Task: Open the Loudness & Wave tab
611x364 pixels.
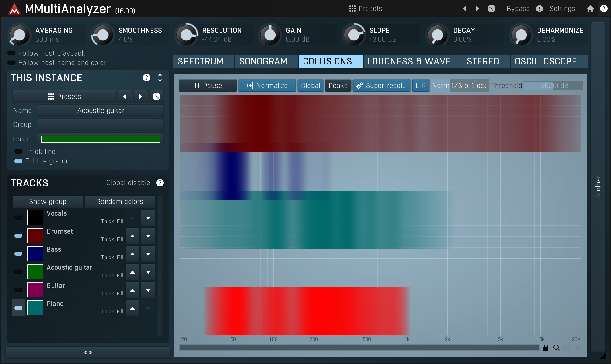Action: tap(409, 61)
